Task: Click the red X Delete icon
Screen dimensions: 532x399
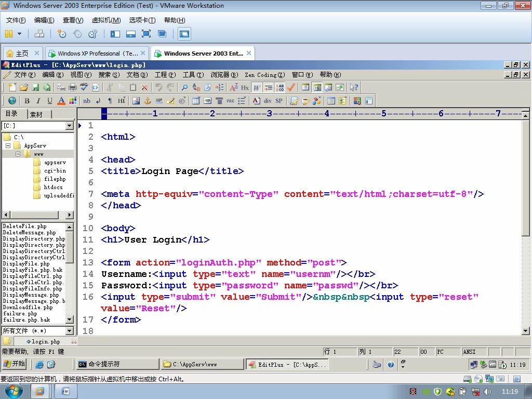Action: coord(144,87)
